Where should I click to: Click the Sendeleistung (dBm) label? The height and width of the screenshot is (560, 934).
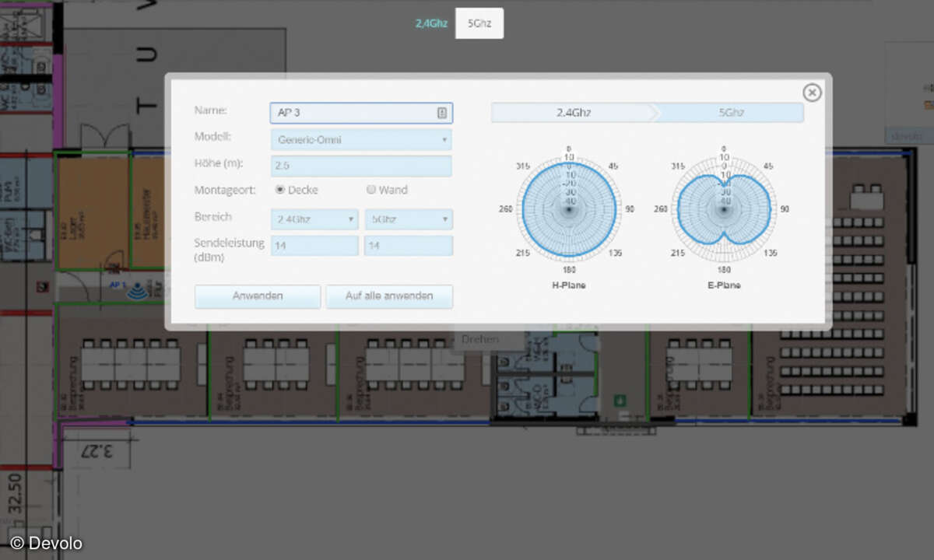(230, 250)
